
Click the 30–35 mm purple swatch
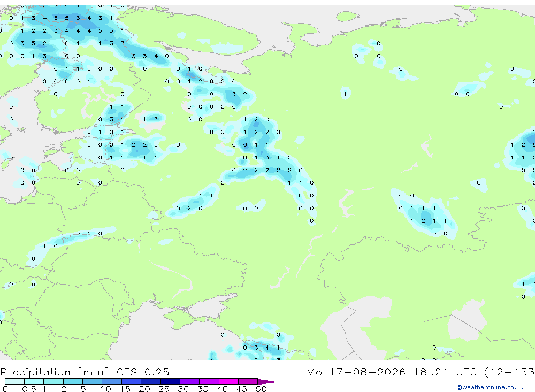pos(189,381)
